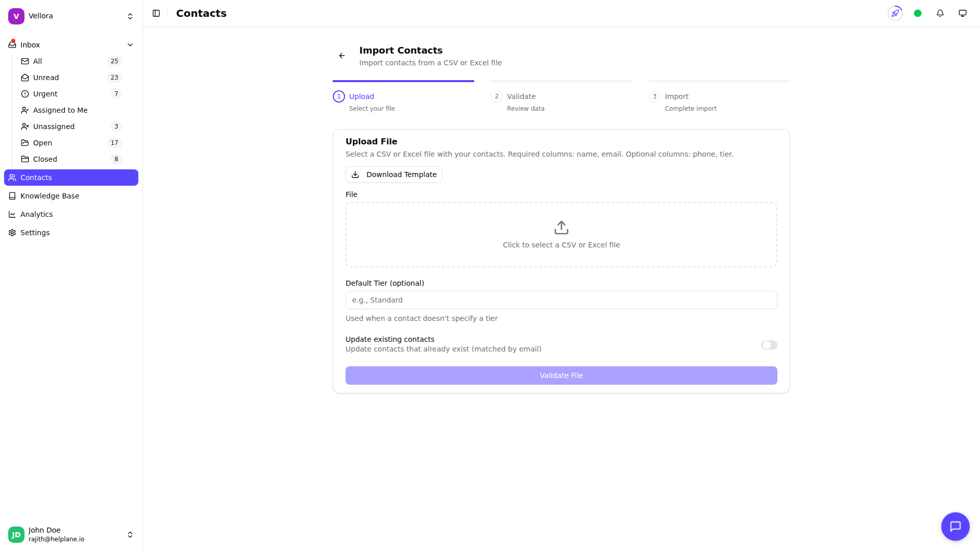Screen dimensions: 980x551
Task: Open the notifications bell
Action: click(940, 13)
